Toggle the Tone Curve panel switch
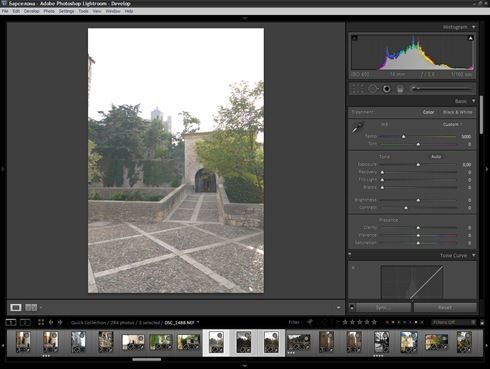 (350, 255)
